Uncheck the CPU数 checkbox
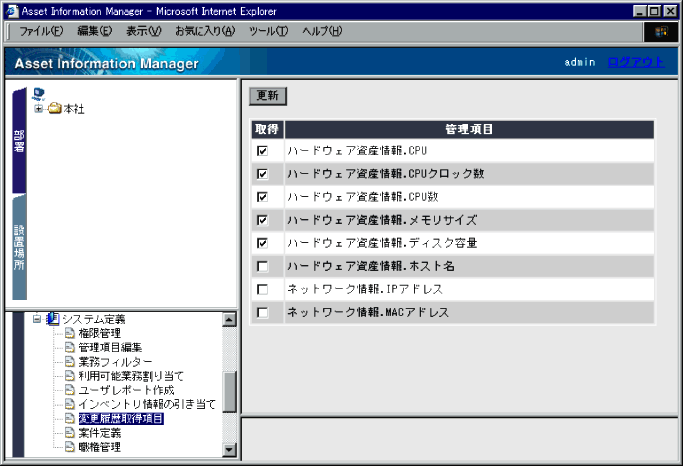The image size is (683, 466). point(262,197)
